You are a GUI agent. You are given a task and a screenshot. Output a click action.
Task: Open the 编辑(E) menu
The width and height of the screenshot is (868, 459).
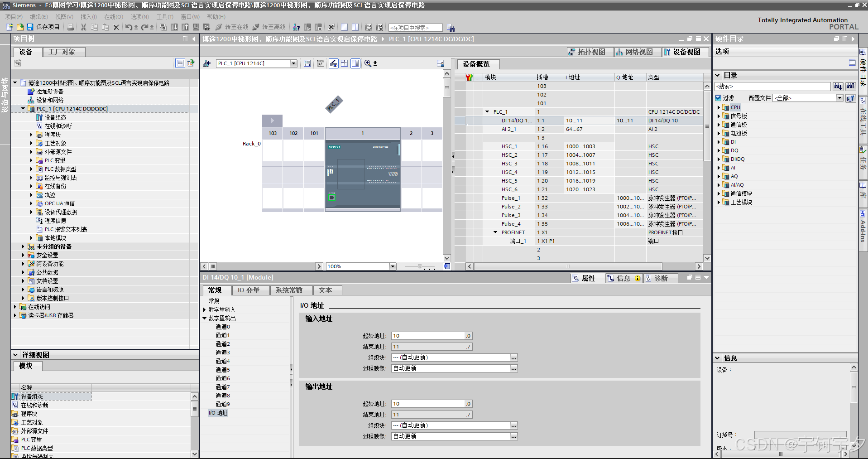pos(39,17)
